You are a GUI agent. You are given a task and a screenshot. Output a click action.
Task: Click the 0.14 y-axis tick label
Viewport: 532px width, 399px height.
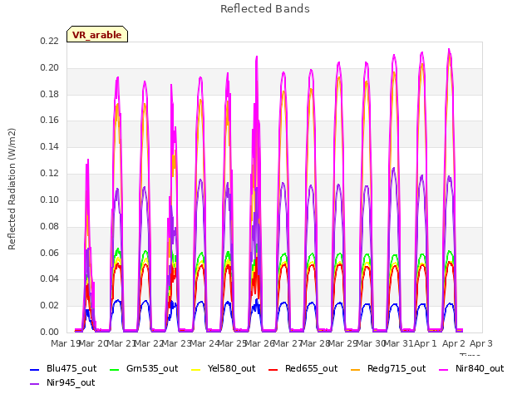tap(49, 146)
